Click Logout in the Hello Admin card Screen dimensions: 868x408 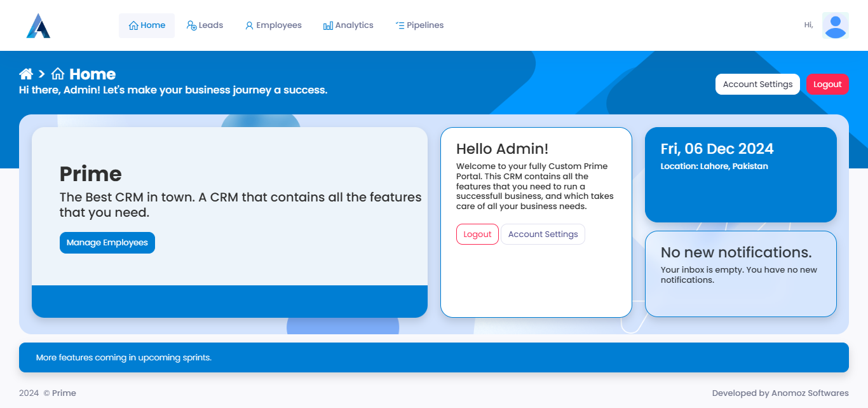pyautogui.click(x=477, y=234)
